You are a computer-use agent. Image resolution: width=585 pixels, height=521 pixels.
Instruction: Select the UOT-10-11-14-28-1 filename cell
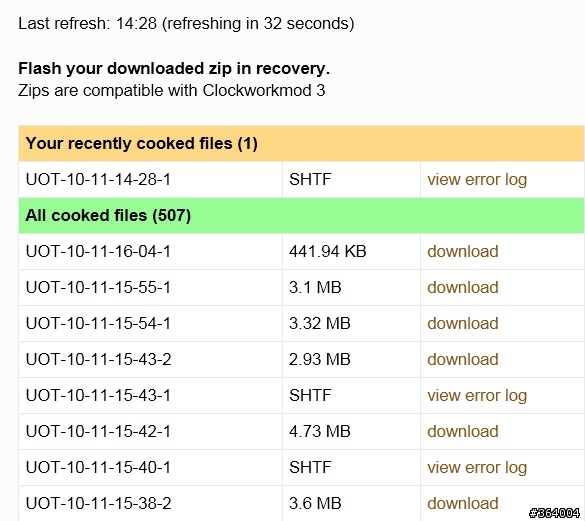click(x=150, y=180)
